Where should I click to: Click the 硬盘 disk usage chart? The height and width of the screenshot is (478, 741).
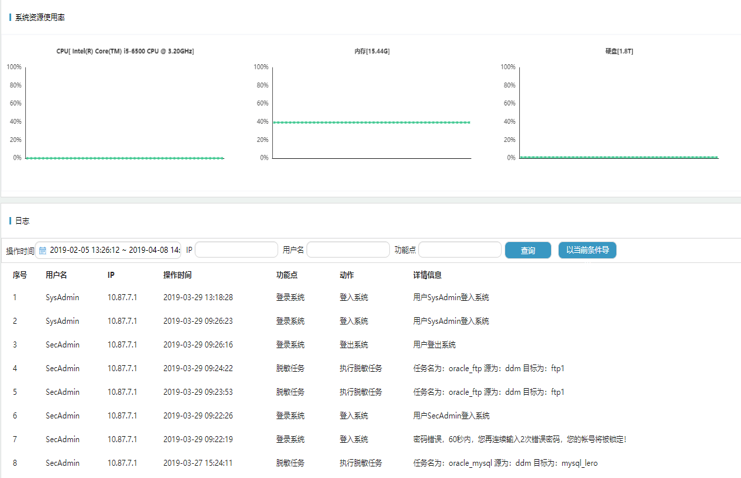(x=618, y=112)
